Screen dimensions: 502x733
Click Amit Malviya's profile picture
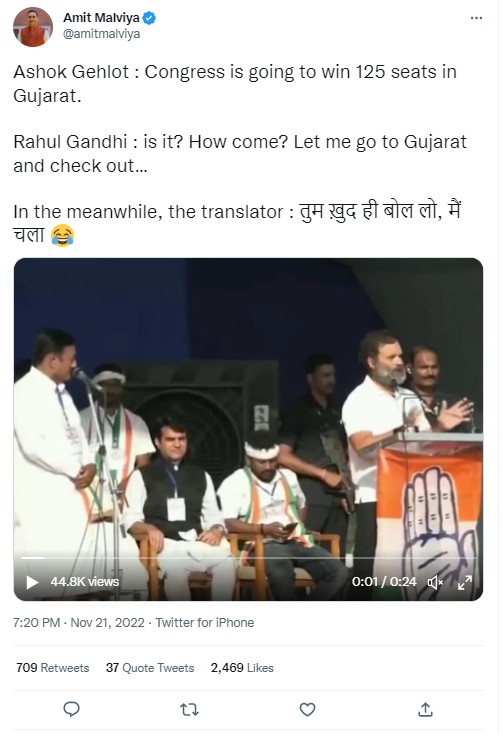coord(33,27)
